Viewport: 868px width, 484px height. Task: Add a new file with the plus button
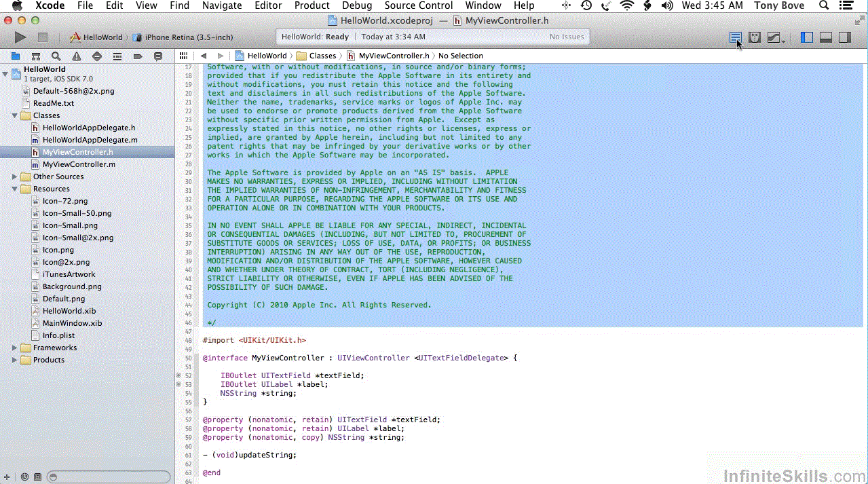[7, 477]
